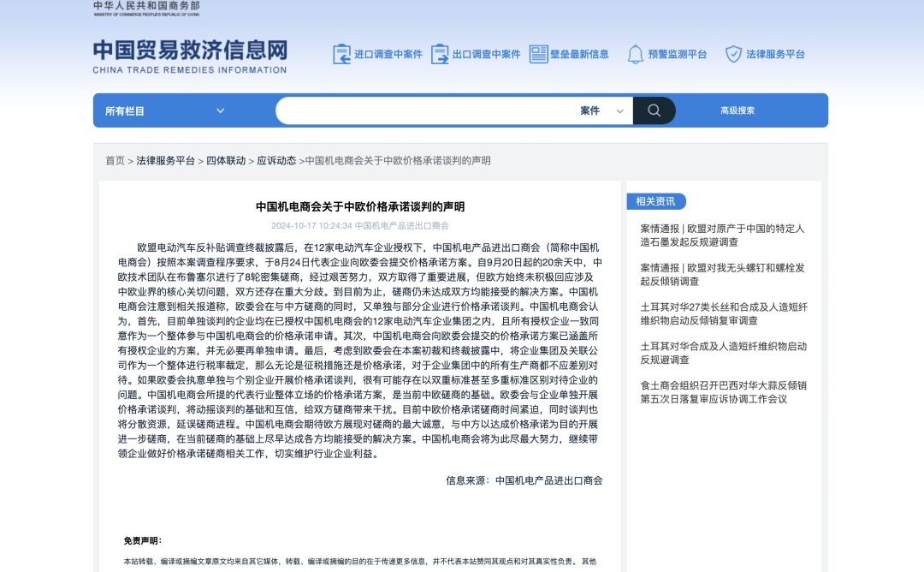
Task: Select the 相关资讯 tab header
Action: click(x=656, y=201)
